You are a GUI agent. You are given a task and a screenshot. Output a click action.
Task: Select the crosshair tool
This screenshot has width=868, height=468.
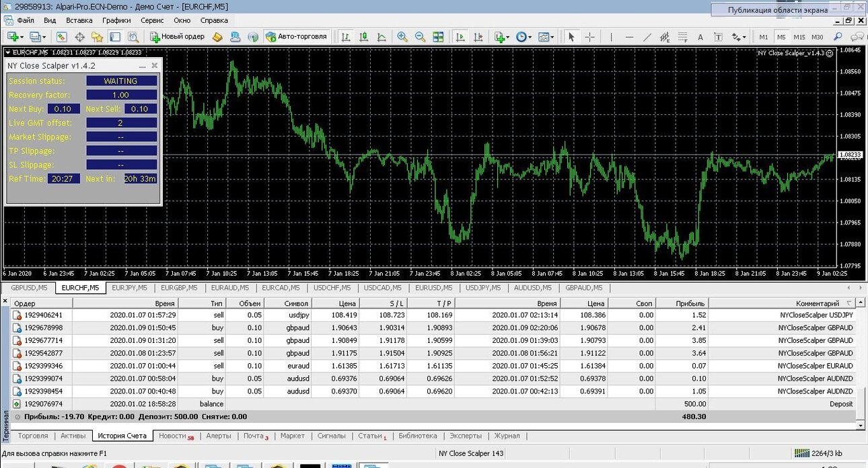point(590,36)
